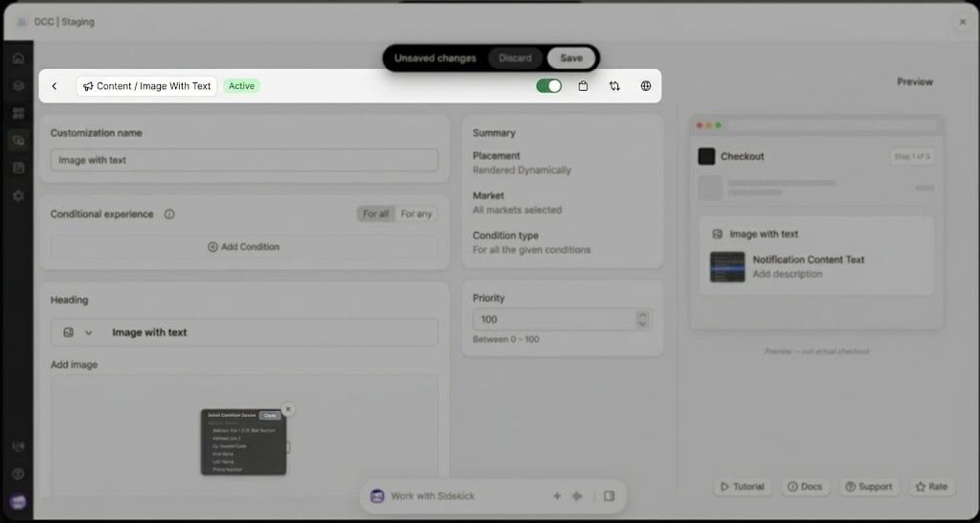Click Notification Content Text in the preview
Viewport: 980px width, 523px height.
[809, 260]
